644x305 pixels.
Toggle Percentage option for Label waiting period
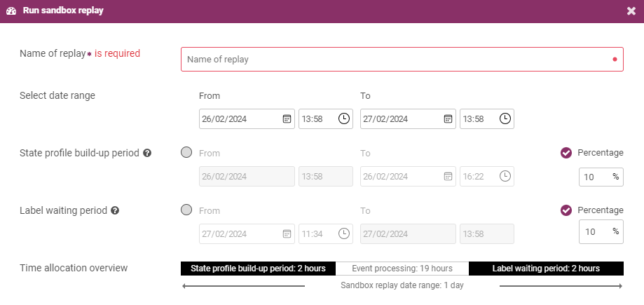tap(566, 210)
